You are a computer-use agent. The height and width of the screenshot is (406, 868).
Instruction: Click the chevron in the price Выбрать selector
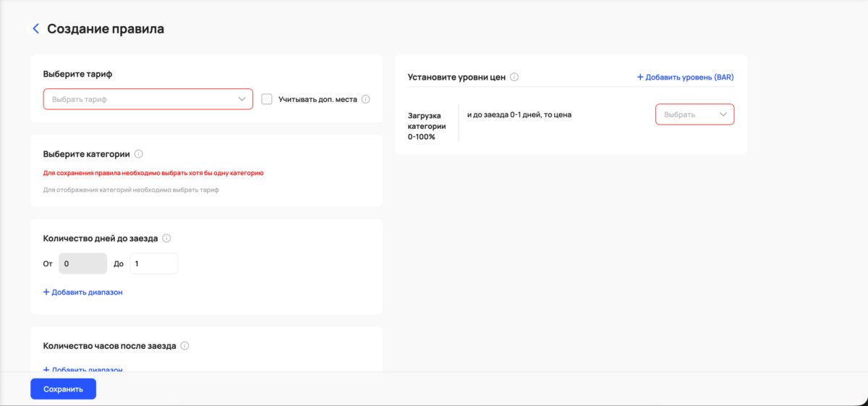click(x=723, y=114)
